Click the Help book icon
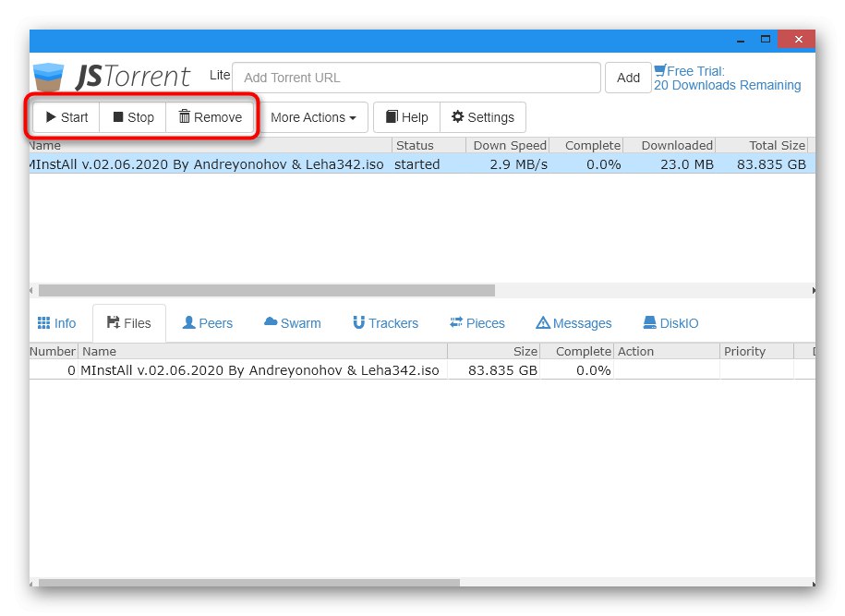The width and height of the screenshot is (845, 616). click(x=392, y=117)
